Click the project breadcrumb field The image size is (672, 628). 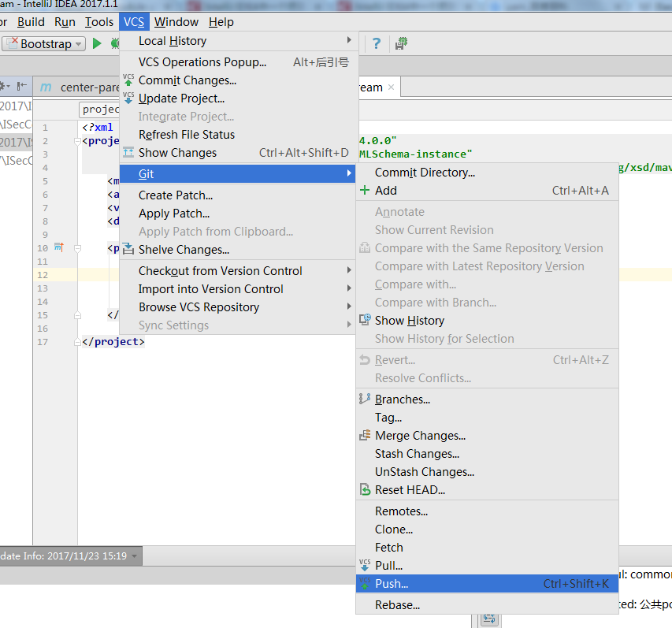99,110
